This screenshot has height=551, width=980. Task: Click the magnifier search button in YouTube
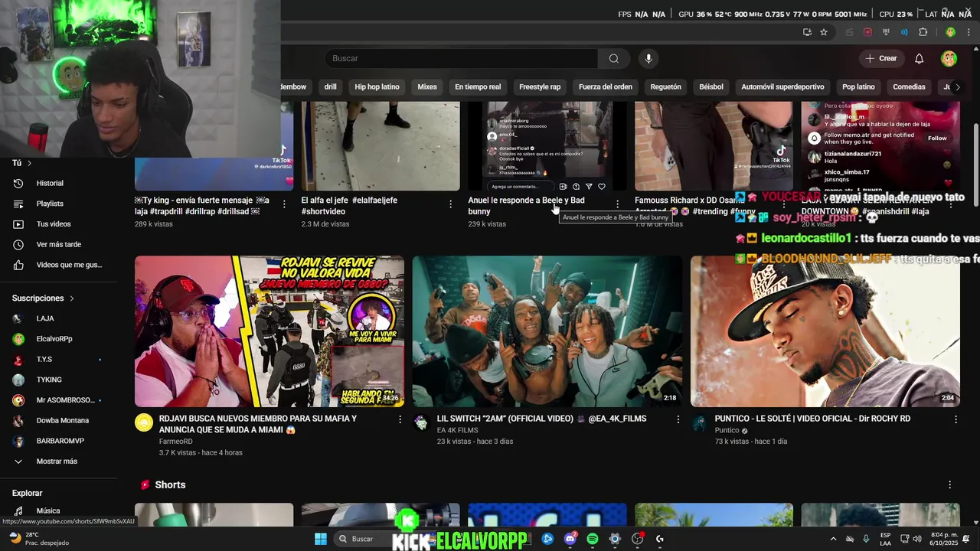point(613,59)
